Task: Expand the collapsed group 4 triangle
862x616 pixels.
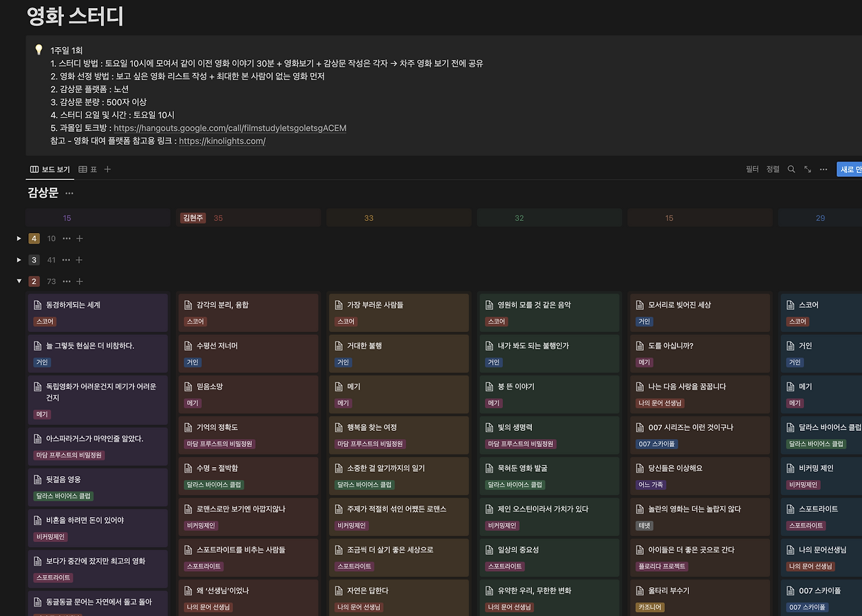Action: click(20, 238)
